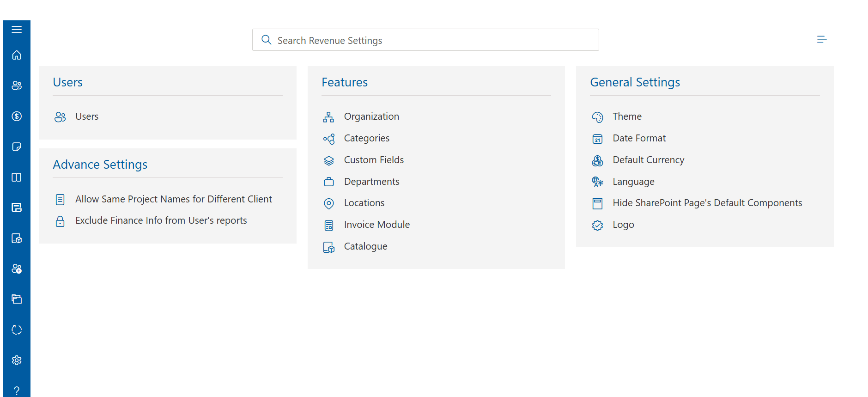Open the folders icon in sidebar
The width and height of the screenshot is (868, 397).
pos(17,299)
